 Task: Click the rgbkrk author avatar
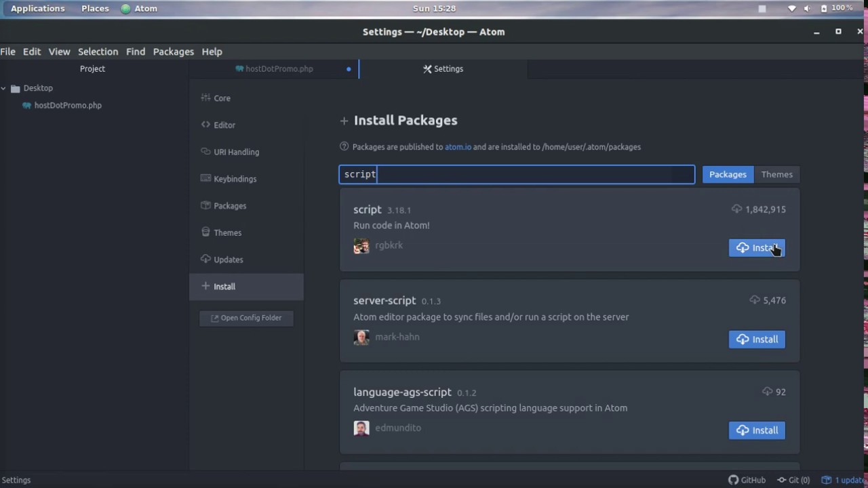coord(361,246)
